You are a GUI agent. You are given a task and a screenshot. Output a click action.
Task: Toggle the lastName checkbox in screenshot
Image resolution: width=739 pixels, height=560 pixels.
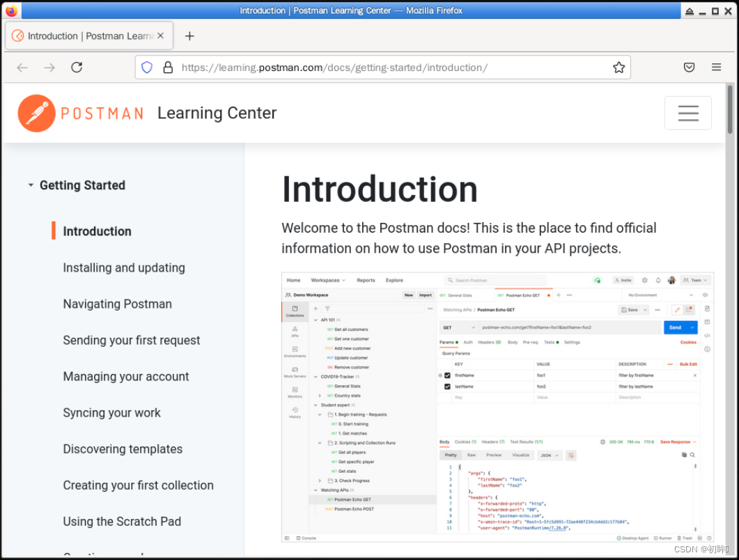click(447, 387)
